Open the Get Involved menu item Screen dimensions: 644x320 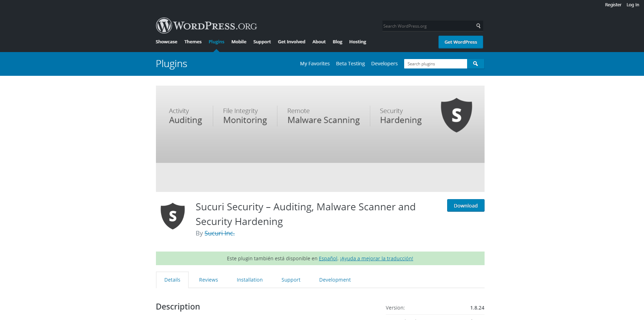coord(292,42)
